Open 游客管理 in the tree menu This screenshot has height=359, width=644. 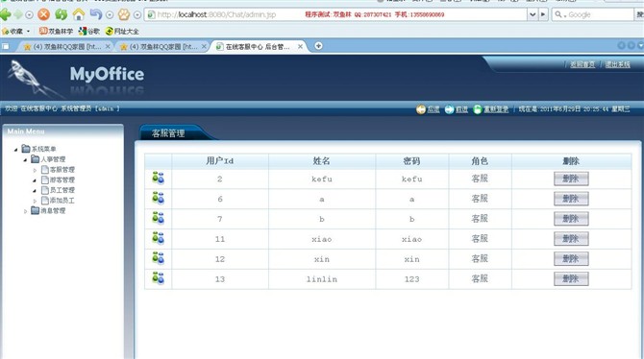pyautogui.click(x=62, y=179)
